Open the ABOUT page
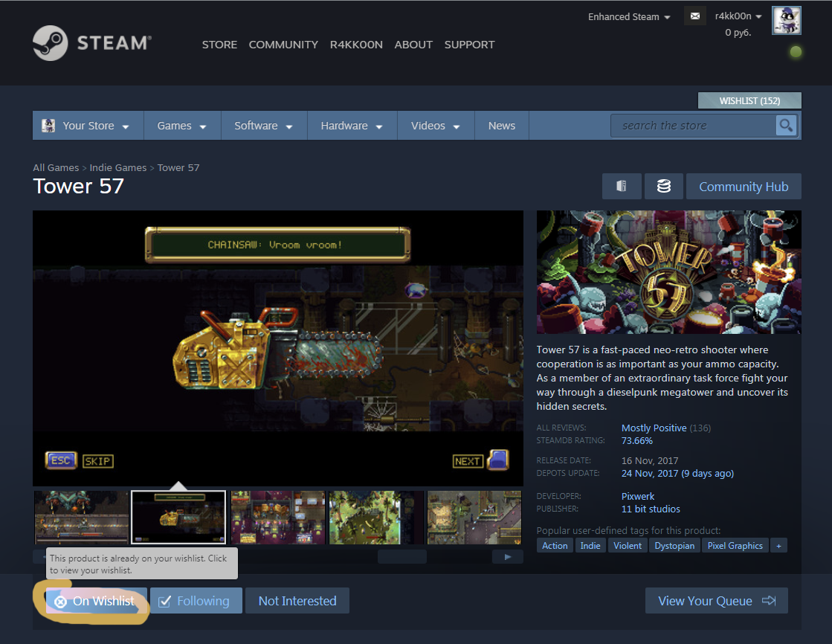The height and width of the screenshot is (644, 832). point(413,45)
